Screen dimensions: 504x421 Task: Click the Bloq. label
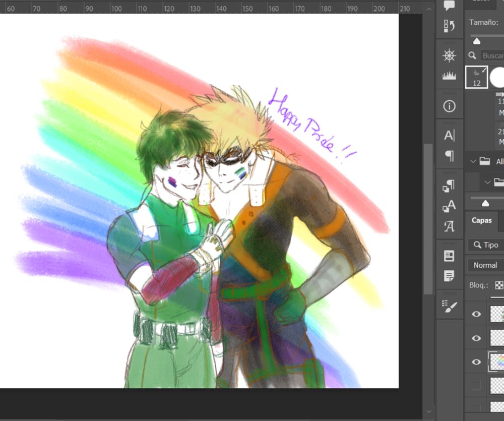click(479, 285)
